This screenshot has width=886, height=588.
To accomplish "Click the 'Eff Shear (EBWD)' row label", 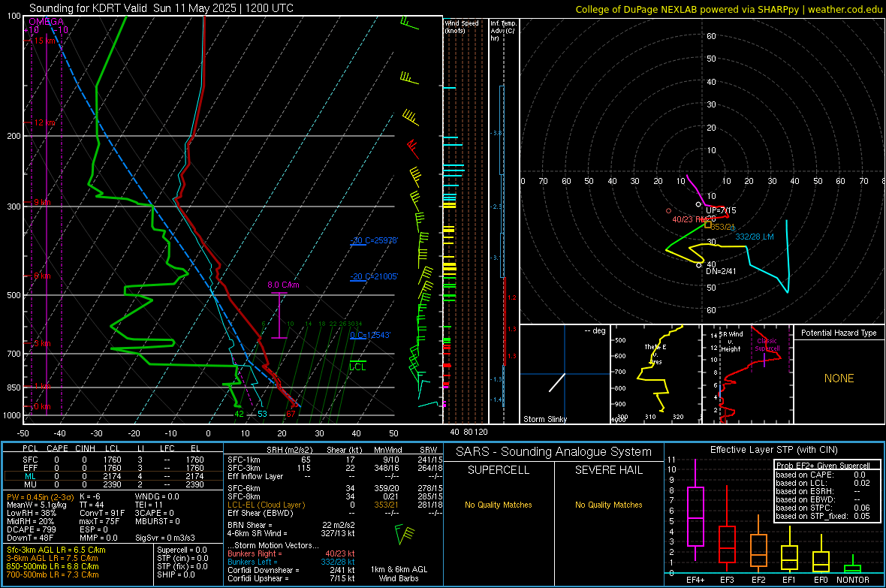I will [261, 513].
